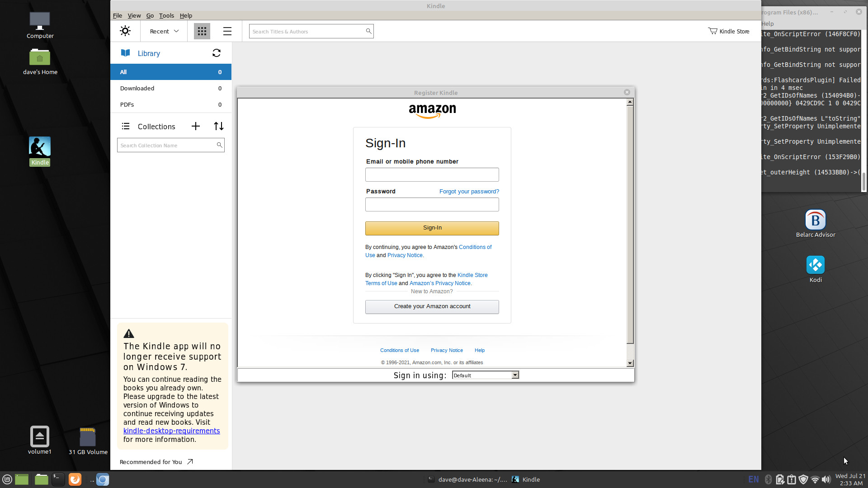Open the kindle-desktop-requirements link

coord(172,431)
